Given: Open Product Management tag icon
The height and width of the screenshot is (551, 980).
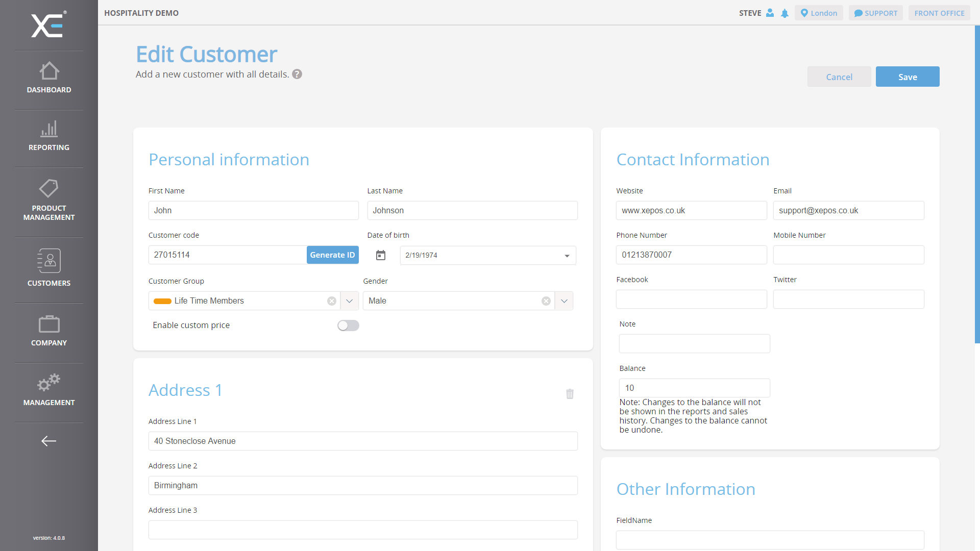Looking at the screenshot, I should 49,188.
